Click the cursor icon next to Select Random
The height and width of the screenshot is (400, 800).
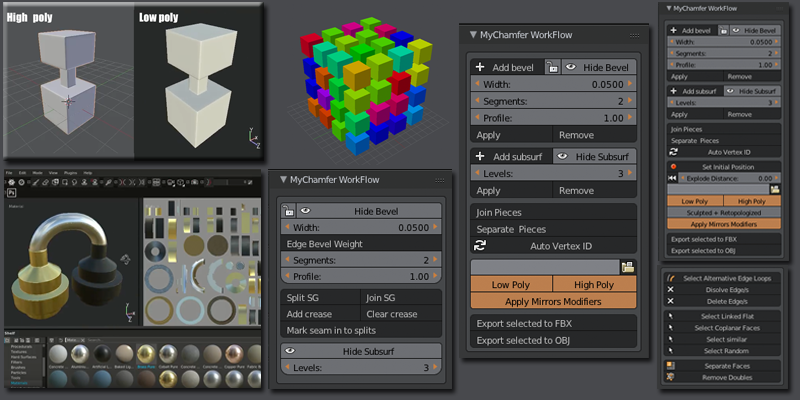pos(671,351)
